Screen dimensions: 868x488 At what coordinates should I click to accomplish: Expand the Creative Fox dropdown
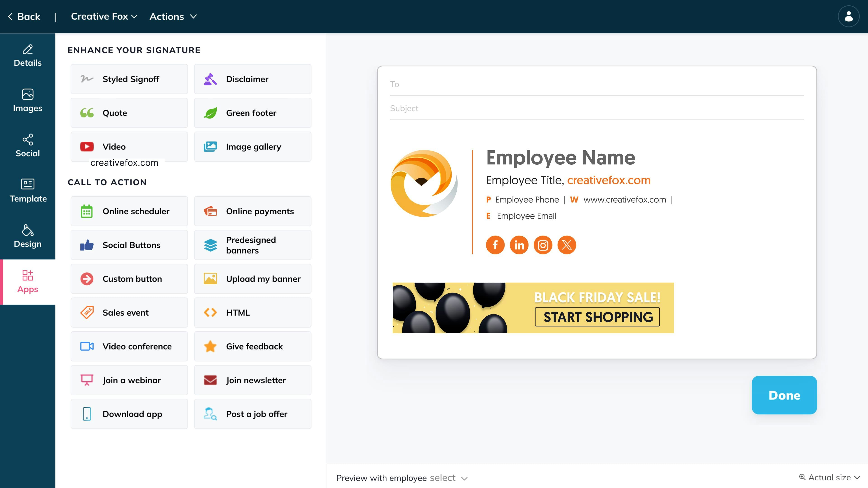pyautogui.click(x=104, y=16)
